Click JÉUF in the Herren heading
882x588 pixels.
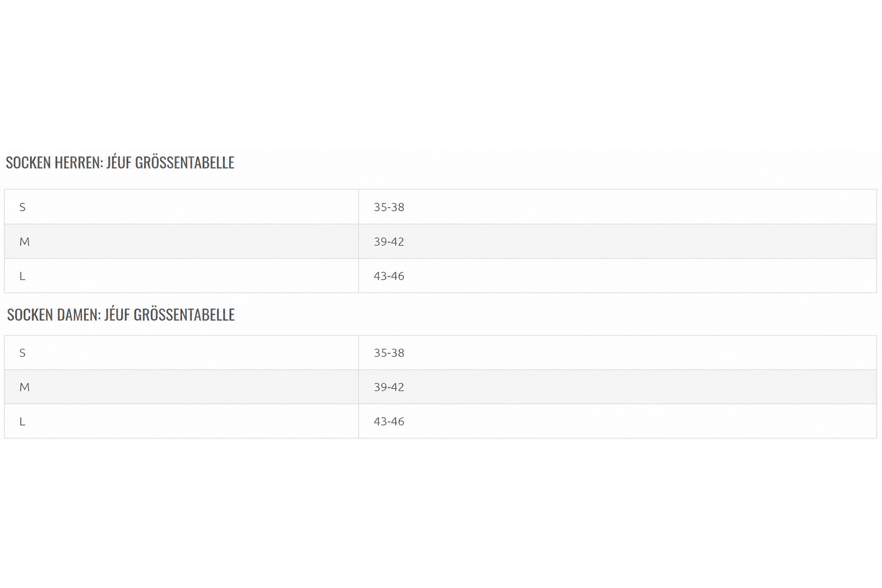pos(119,162)
